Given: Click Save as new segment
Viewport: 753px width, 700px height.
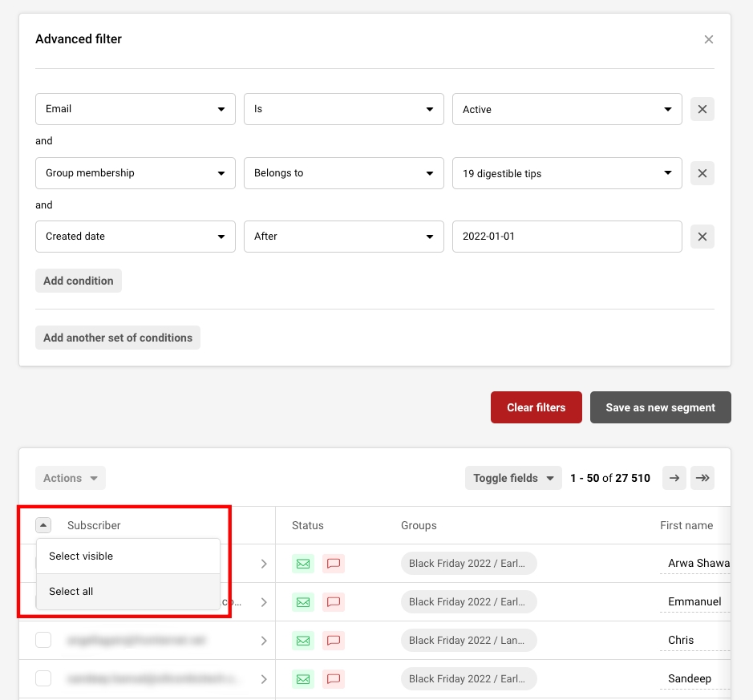Looking at the screenshot, I should pyautogui.click(x=660, y=407).
